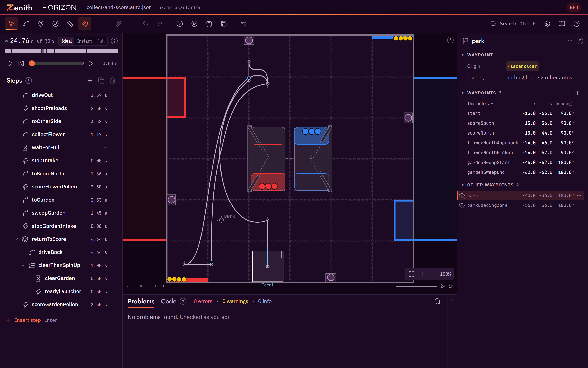
Task: Save the auto file
Action: pos(224,24)
